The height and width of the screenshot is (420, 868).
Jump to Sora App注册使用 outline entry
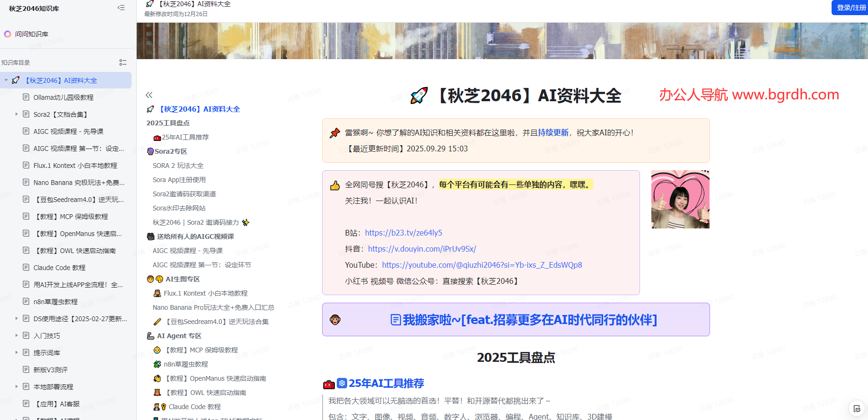coord(179,180)
